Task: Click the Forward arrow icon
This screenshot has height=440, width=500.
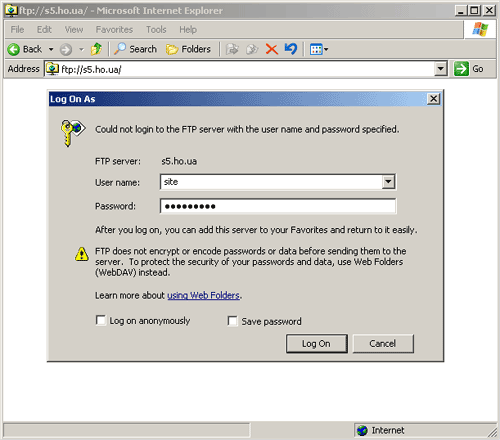Action: pyautogui.click(x=66, y=50)
